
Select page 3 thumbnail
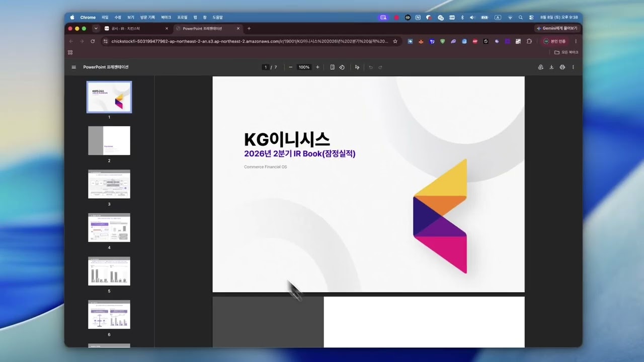[109, 184]
